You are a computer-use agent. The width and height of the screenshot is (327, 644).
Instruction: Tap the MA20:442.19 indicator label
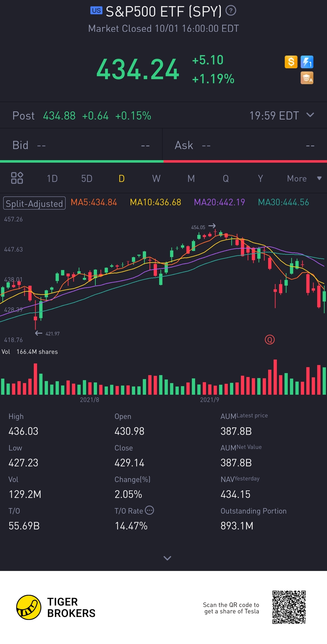point(219,202)
